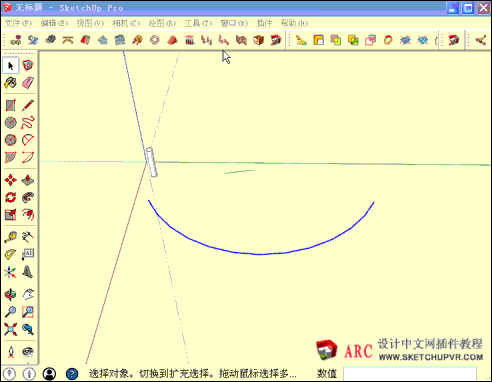Open the 插件 (Plugins) menu
This screenshot has width=492, height=382.
point(264,23)
